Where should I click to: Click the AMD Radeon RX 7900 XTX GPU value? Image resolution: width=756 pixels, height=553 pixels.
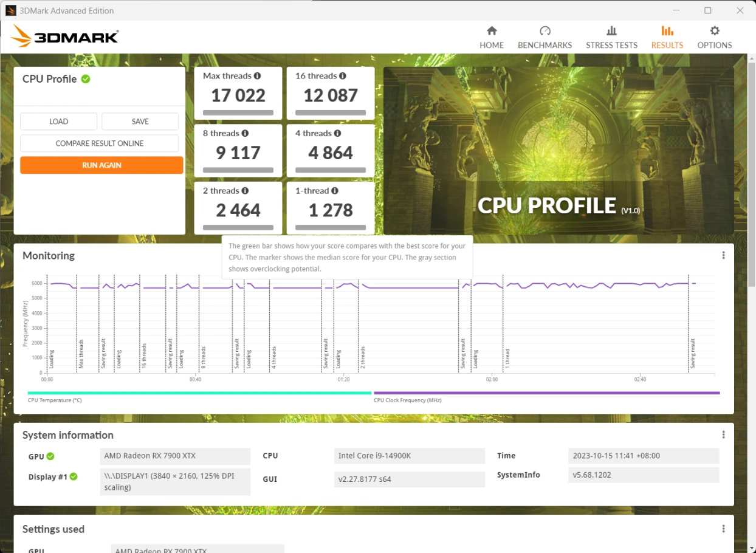[x=175, y=456]
